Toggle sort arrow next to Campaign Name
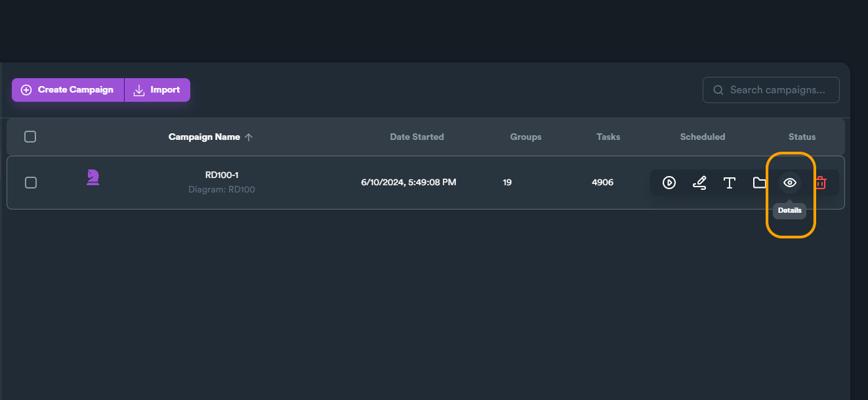This screenshot has width=868, height=400. (249, 137)
